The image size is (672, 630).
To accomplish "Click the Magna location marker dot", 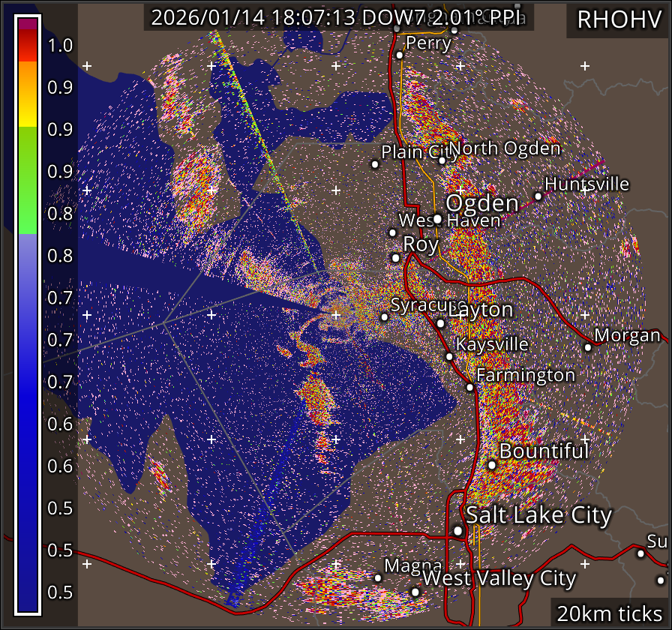I will coord(378,577).
